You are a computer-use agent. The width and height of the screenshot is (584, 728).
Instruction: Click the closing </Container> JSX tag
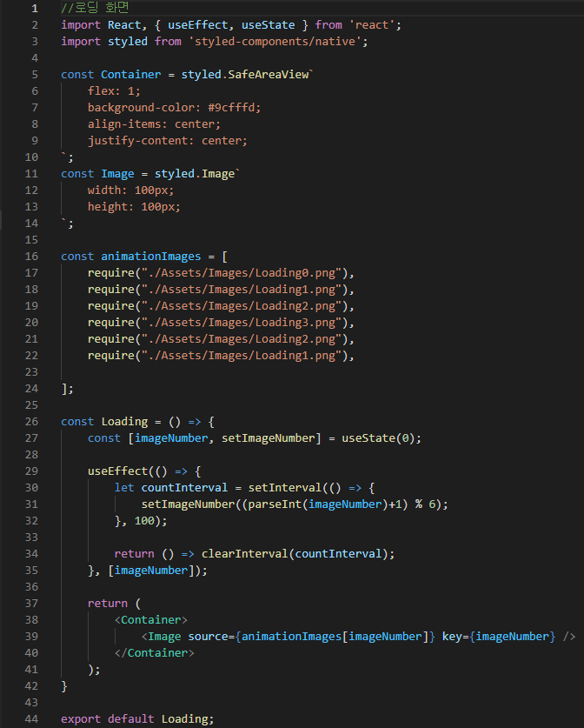[x=155, y=653]
